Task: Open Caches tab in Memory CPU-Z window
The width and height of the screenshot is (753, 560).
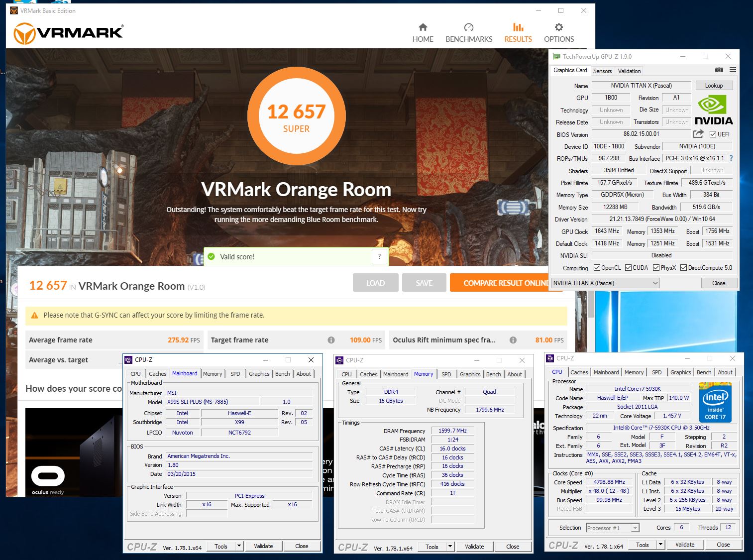Action: point(369,374)
